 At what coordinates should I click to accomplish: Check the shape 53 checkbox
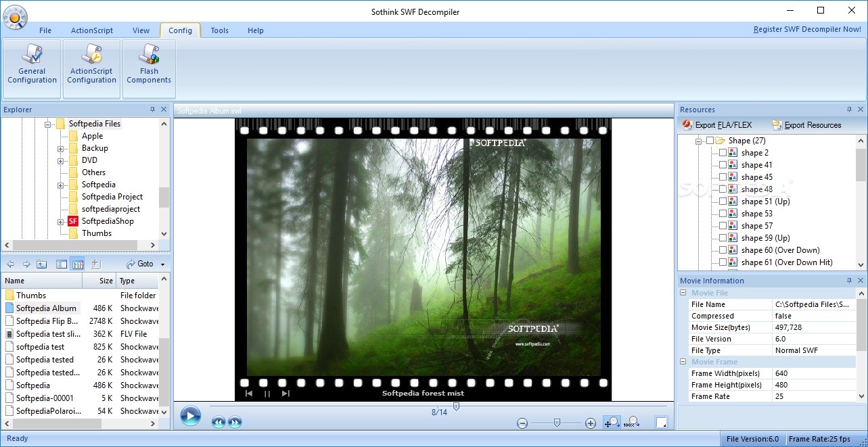pyautogui.click(x=723, y=214)
